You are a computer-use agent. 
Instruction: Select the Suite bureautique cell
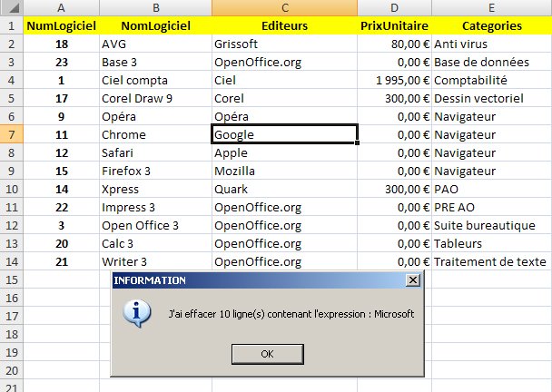coord(492,225)
